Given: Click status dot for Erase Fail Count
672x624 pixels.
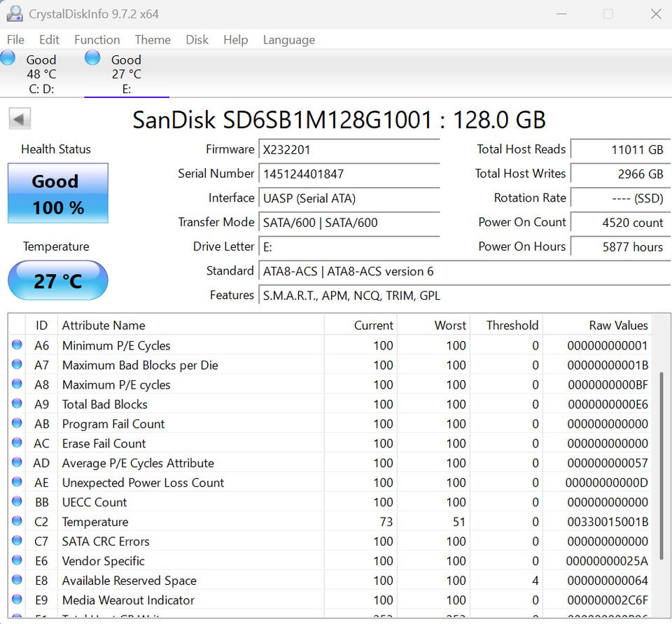Looking at the screenshot, I should [x=17, y=443].
